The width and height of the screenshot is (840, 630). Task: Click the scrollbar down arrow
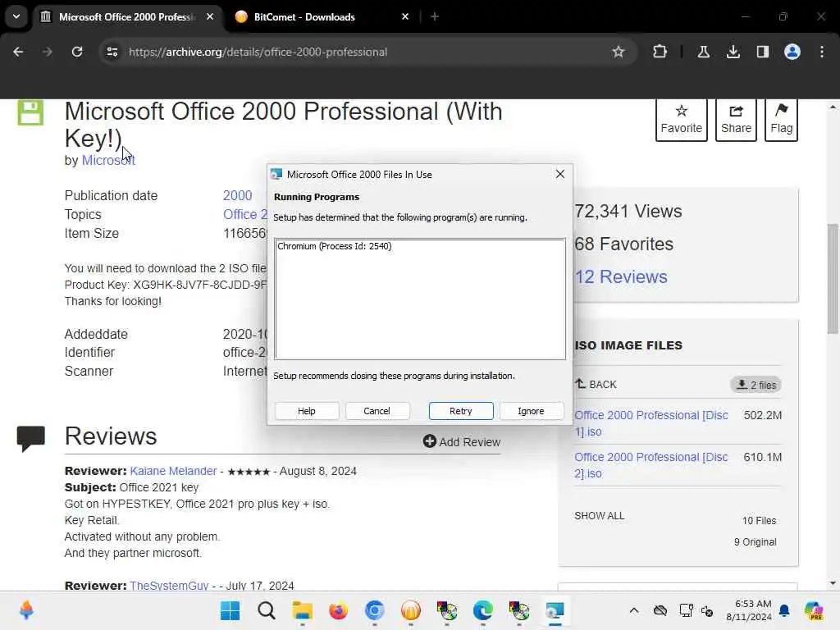click(x=833, y=583)
